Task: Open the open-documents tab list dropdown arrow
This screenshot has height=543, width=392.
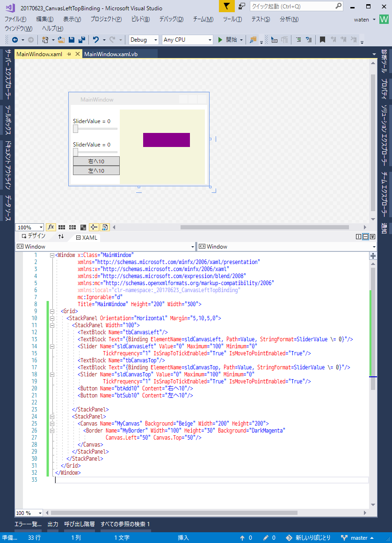Action: click(x=374, y=54)
